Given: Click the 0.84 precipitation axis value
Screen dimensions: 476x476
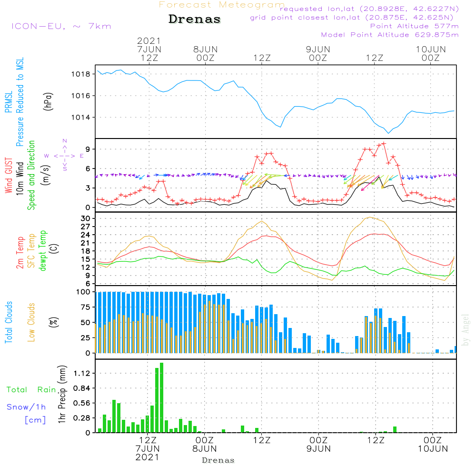Looking at the screenshot, I should coord(82,388).
